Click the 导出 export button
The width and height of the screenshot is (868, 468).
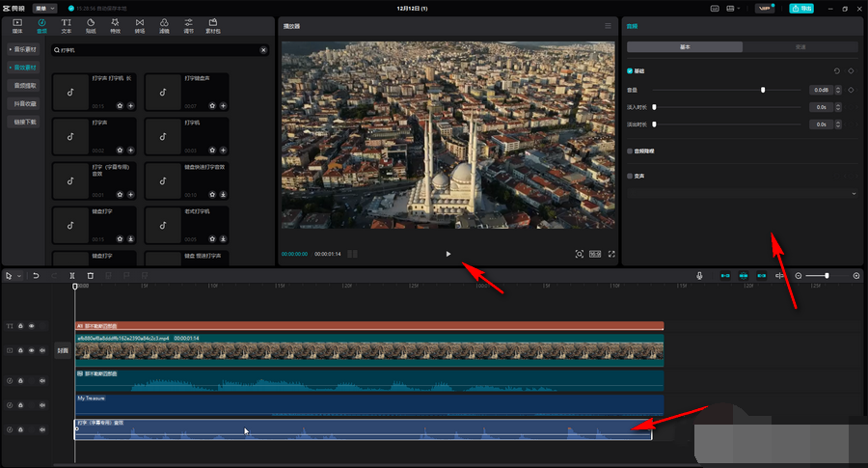pyautogui.click(x=800, y=8)
